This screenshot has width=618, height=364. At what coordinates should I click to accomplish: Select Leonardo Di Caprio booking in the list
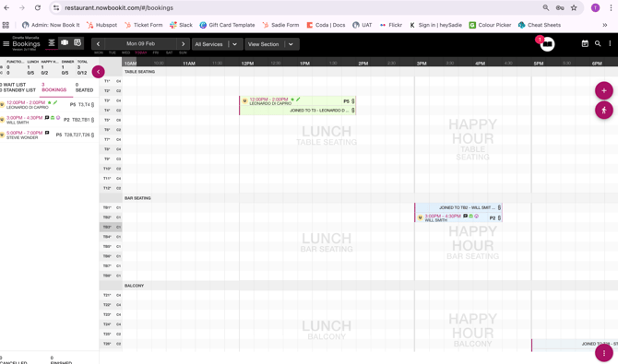(x=48, y=104)
